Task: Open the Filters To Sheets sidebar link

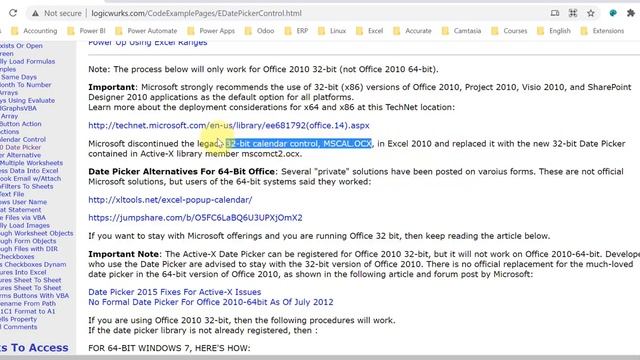Action: click(x=27, y=186)
